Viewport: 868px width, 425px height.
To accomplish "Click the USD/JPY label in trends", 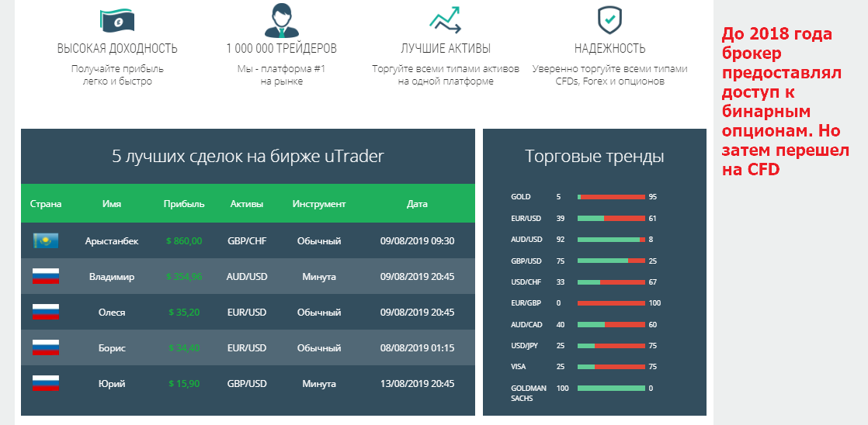I will click(525, 345).
